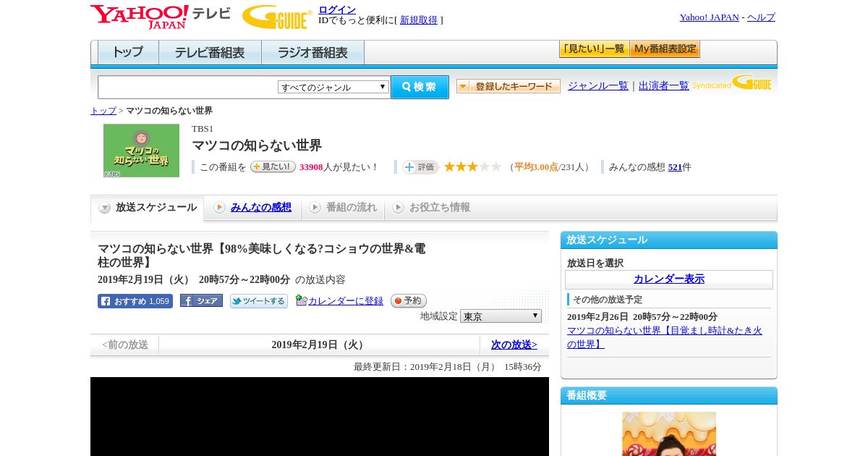
Task: Click 最終更新日 timestamp text
Action: tap(448, 367)
